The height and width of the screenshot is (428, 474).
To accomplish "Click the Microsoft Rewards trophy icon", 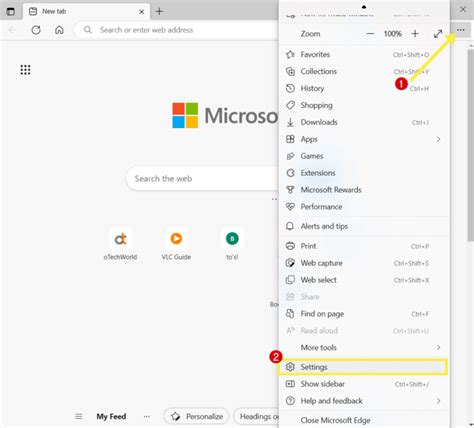I will tap(290, 190).
